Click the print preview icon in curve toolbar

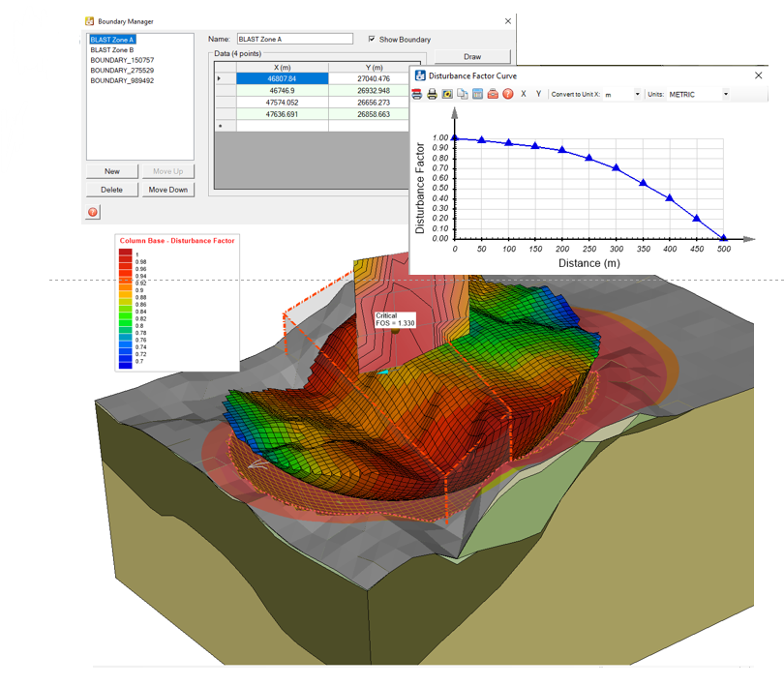coord(416,94)
